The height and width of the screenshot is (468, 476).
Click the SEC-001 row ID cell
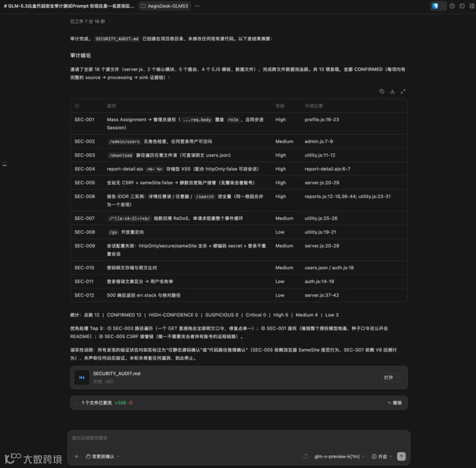point(85,120)
